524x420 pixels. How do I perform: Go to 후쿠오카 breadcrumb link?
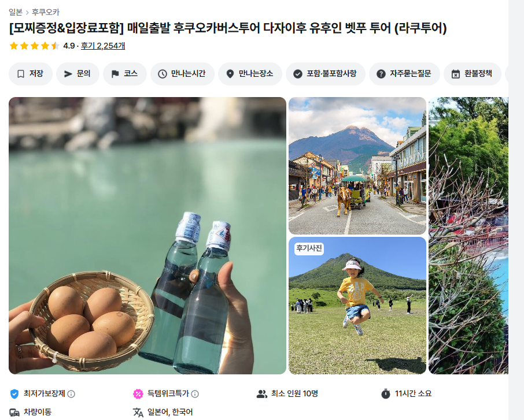46,12
